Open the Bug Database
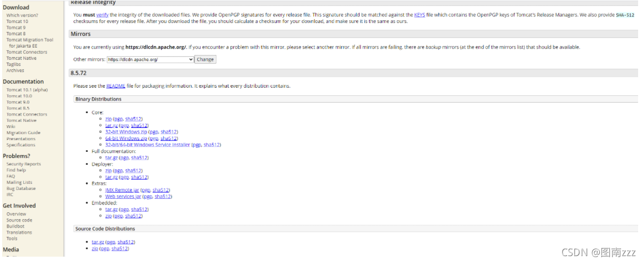The width and height of the screenshot is (644, 262). [21, 188]
